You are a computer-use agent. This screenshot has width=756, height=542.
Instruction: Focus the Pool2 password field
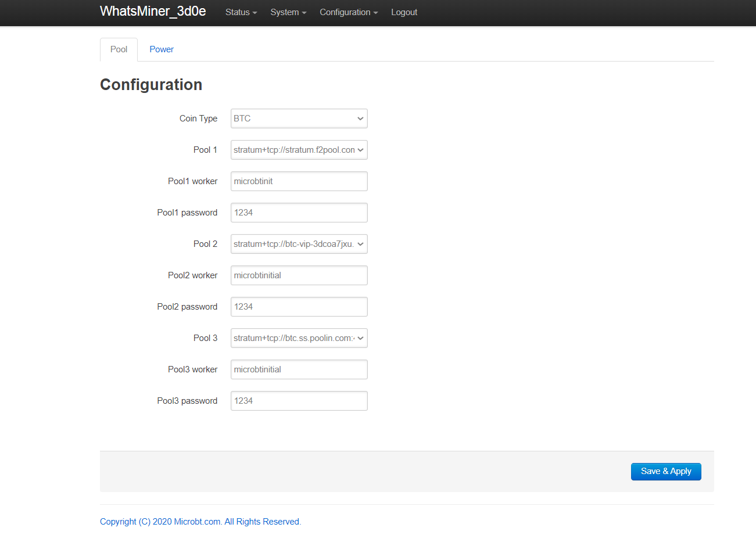coord(299,307)
